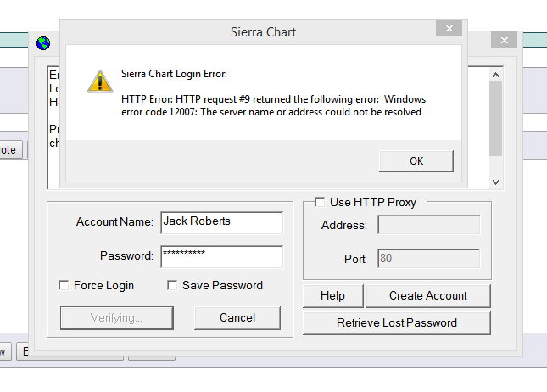Image resolution: width=547 pixels, height=392 pixels.
Task: Click the globe icon in login window title bar
Action: coord(43,43)
